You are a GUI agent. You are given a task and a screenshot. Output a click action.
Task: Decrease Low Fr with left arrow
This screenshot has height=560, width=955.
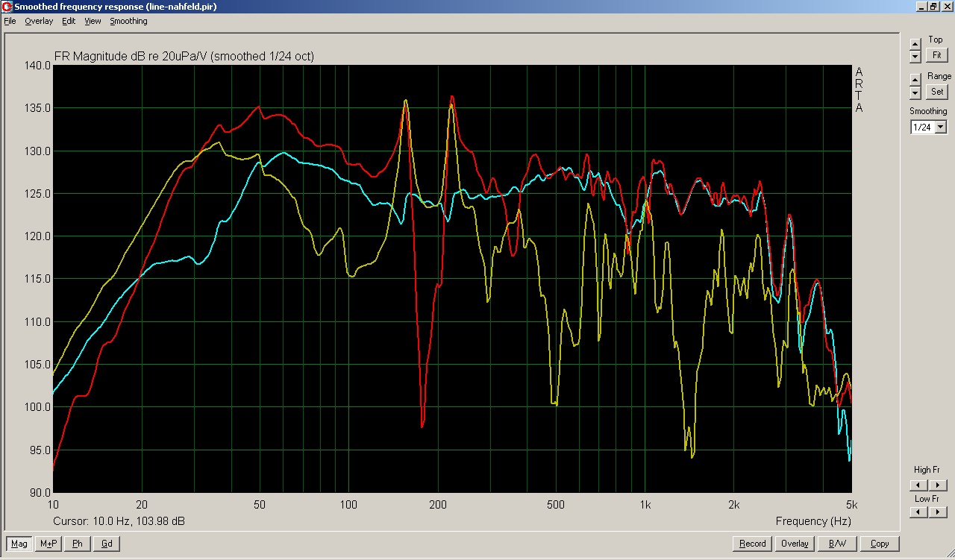(920, 512)
